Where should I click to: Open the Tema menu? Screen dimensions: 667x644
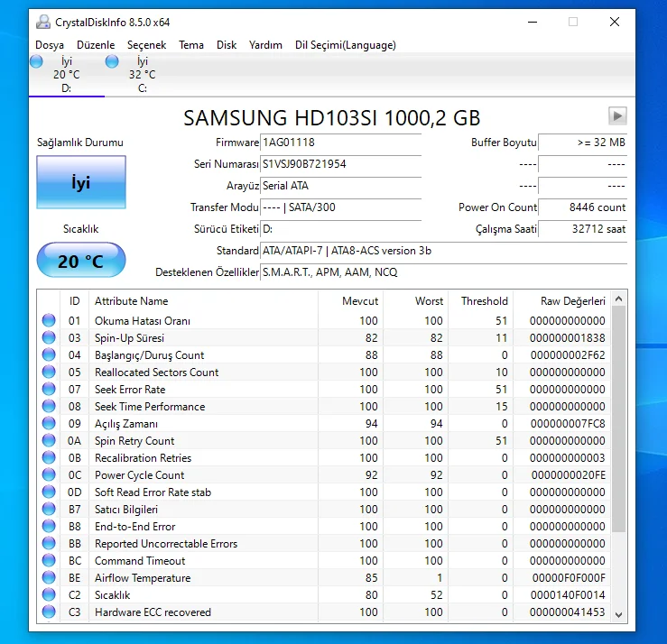[x=191, y=45]
